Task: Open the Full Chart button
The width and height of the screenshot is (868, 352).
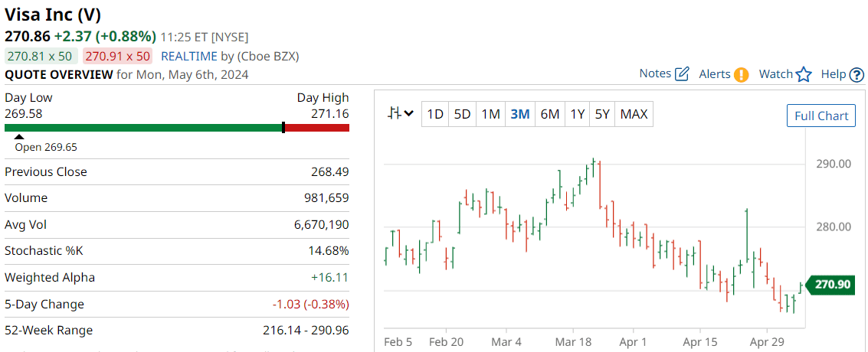Action: click(x=821, y=116)
